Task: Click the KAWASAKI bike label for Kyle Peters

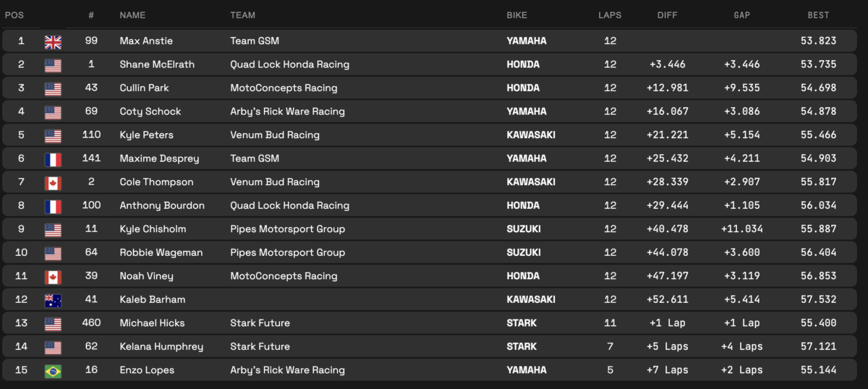Action: (531, 135)
